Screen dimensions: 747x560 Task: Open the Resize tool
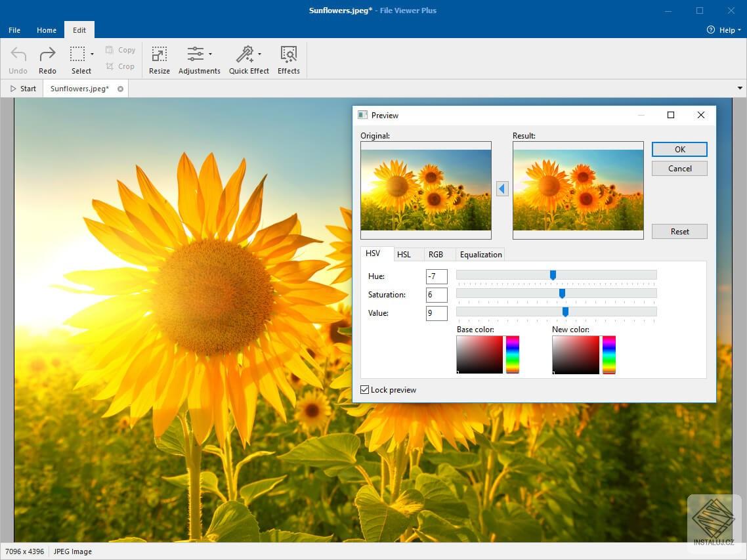point(159,59)
